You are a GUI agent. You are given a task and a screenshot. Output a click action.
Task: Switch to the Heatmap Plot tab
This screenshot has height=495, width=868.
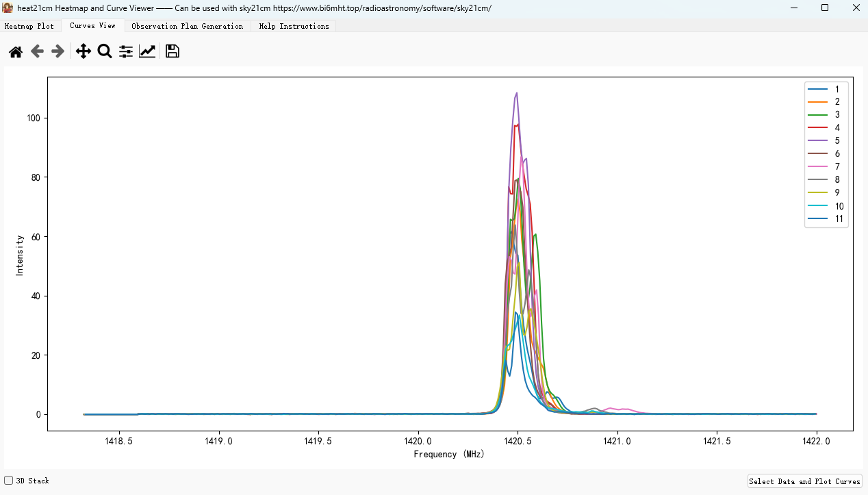29,26
